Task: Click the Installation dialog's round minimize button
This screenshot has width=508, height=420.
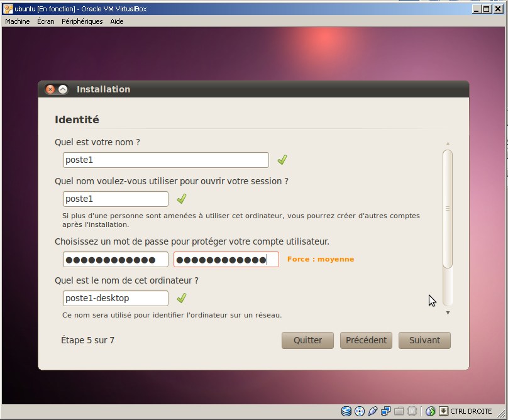Action: 63,89
